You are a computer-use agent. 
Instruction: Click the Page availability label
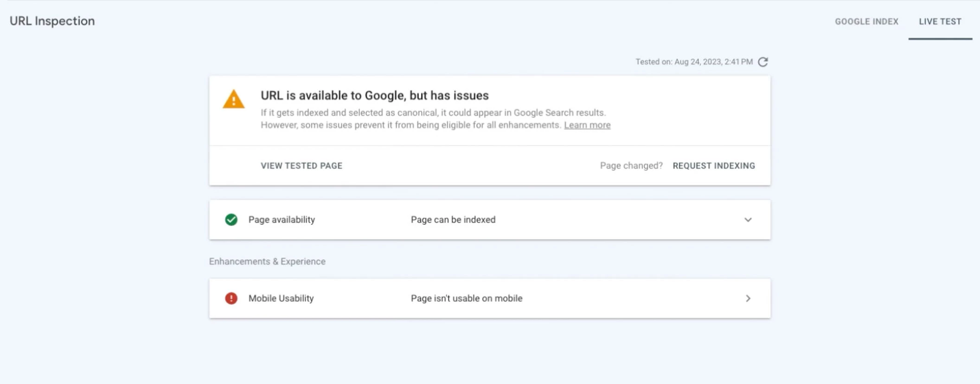(x=282, y=220)
